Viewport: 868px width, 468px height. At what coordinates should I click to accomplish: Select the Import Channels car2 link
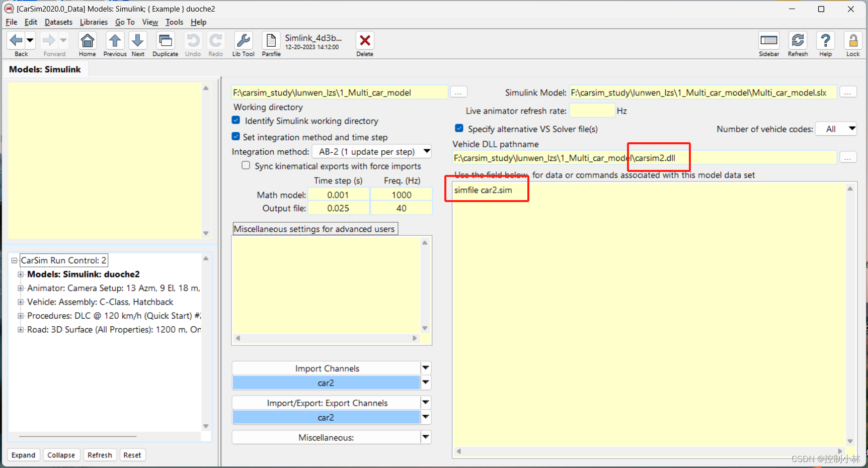point(326,383)
